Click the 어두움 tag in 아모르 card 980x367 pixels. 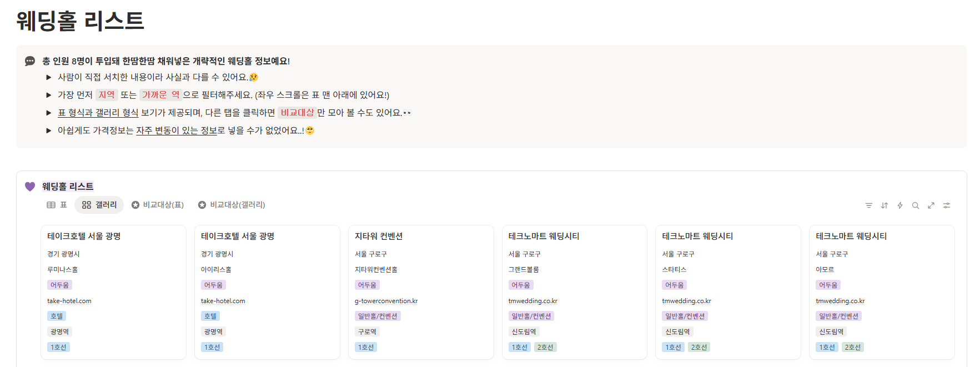coord(828,285)
